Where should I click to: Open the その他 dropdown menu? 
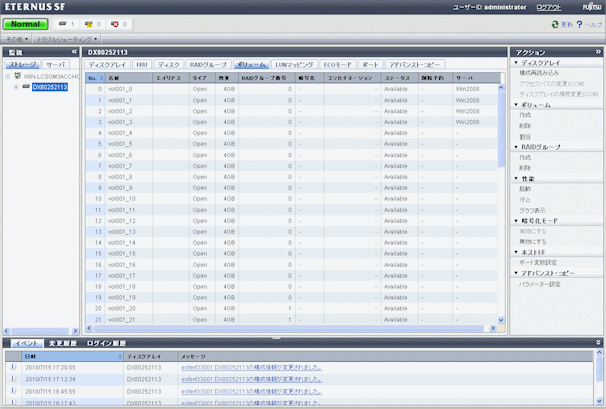tap(17, 39)
